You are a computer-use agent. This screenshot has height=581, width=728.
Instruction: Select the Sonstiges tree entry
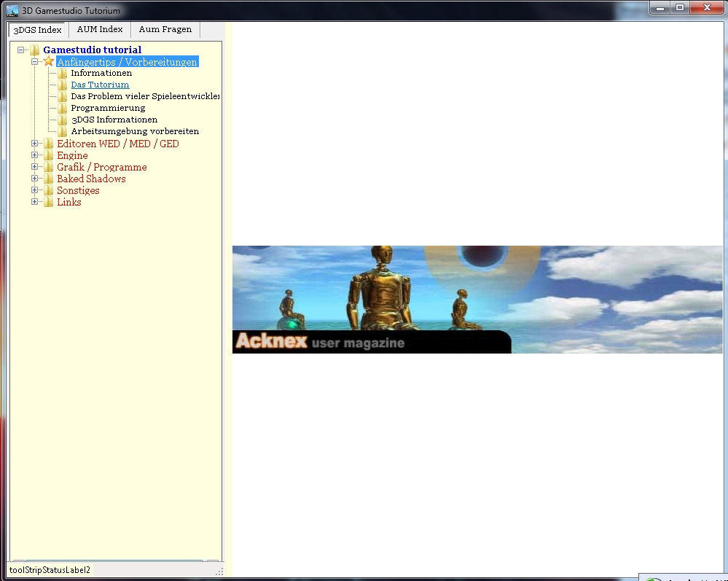point(78,190)
